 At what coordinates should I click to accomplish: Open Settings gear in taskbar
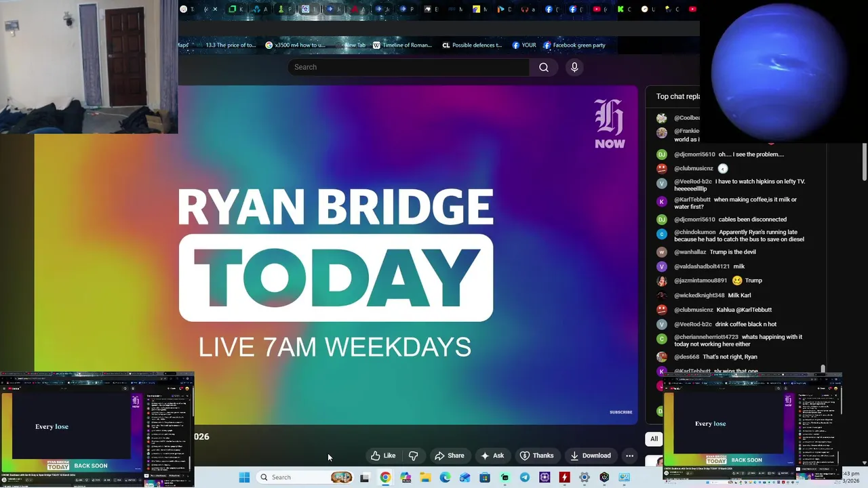pyautogui.click(x=584, y=477)
